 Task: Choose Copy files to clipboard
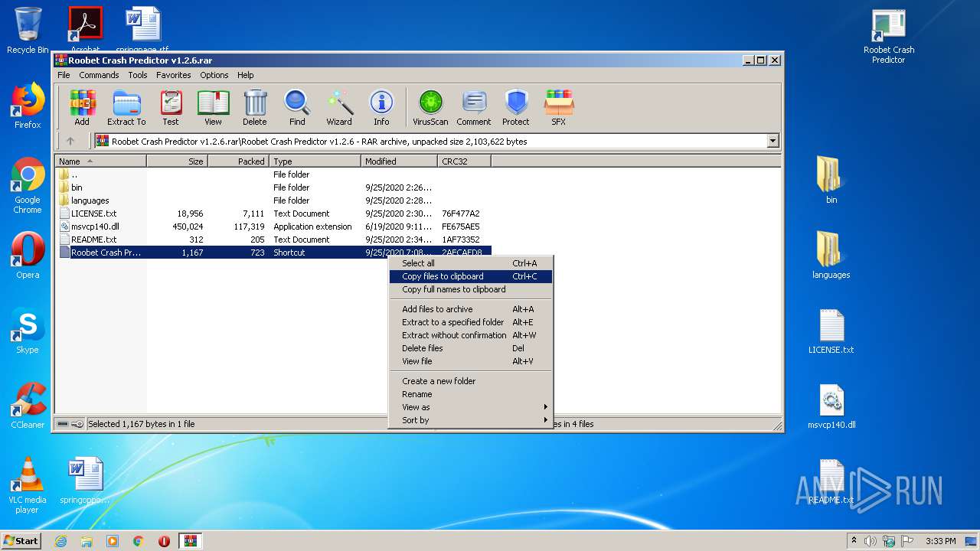[x=470, y=276]
